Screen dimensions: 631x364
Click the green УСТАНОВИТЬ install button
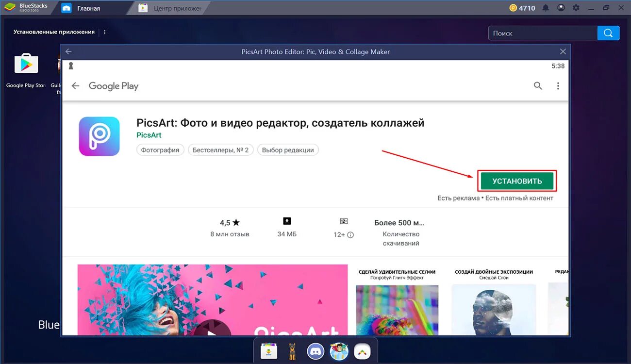(x=517, y=181)
